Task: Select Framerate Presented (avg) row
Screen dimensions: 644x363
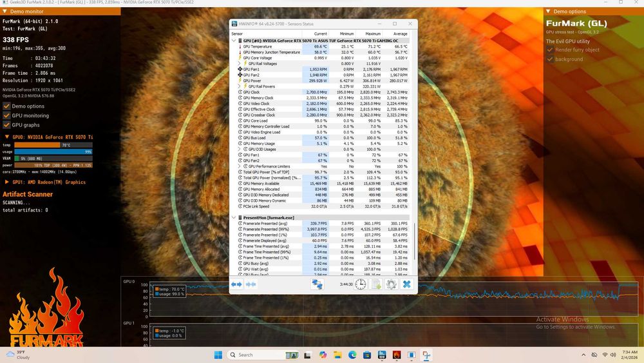Action: point(320,224)
